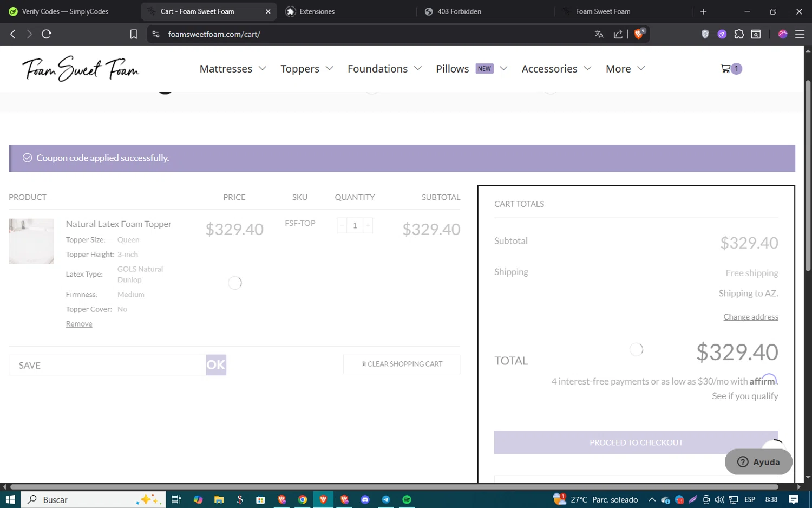Screen dimensions: 812x508
Task: Open the browser extensions puzzle icon
Action: 739,34
